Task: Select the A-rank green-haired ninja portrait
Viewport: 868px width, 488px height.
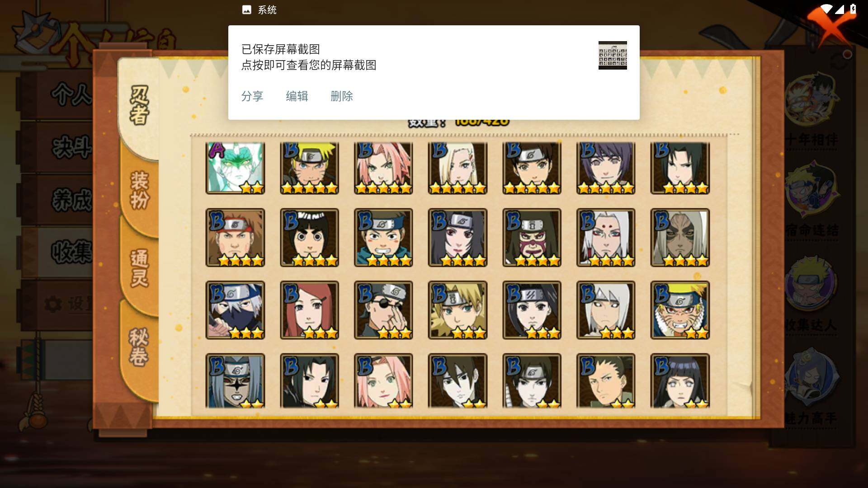Action: 235,168
